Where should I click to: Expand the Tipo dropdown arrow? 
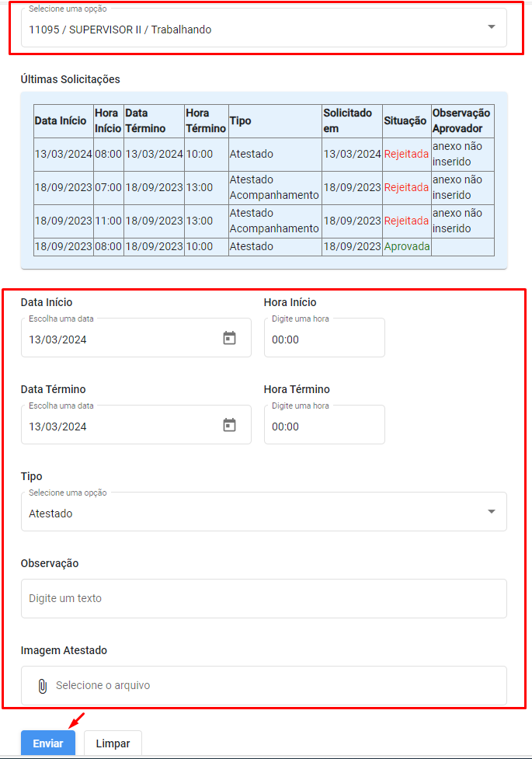(x=492, y=512)
